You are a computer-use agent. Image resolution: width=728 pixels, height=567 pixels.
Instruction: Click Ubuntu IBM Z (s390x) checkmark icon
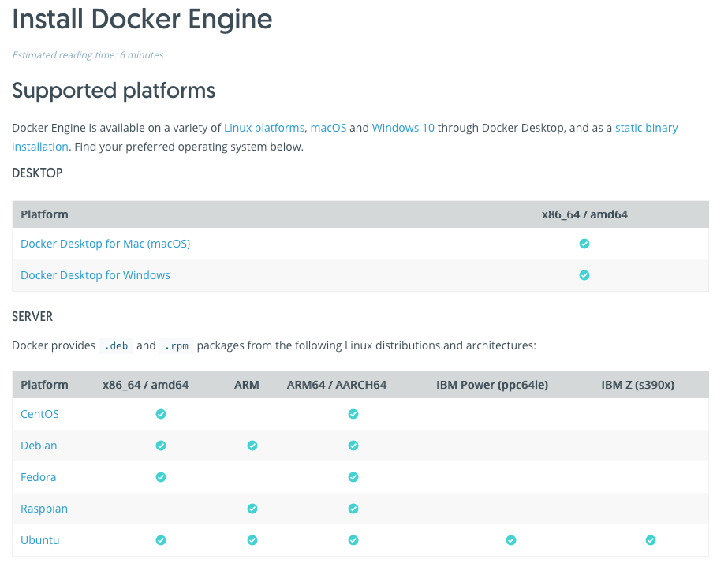pyautogui.click(x=651, y=540)
